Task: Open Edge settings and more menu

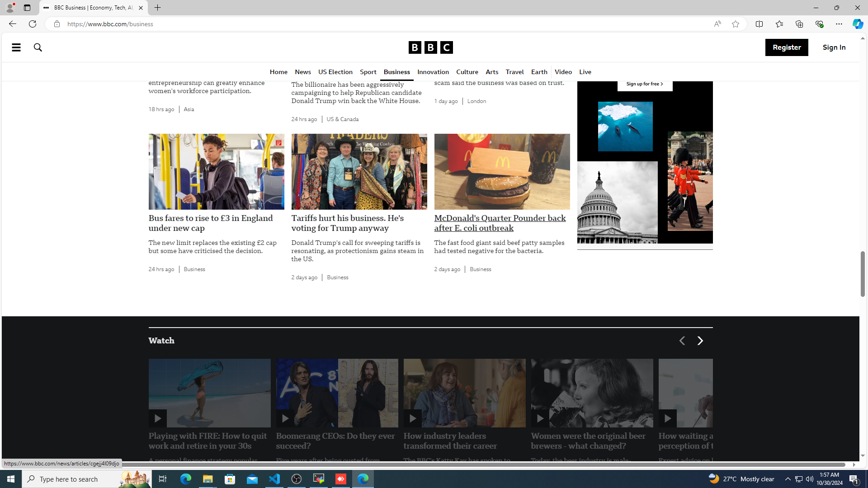Action: click(x=839, y=24)
